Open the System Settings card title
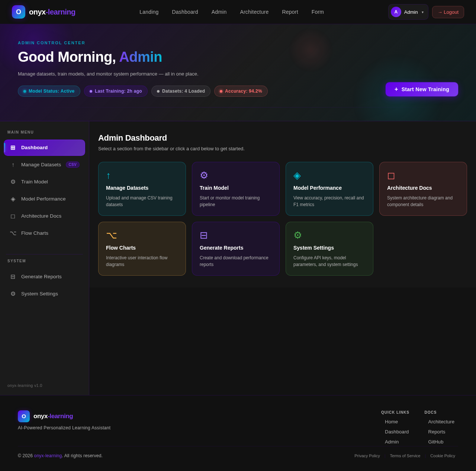This screenshot has height=471, width=476. coord(313,248)
